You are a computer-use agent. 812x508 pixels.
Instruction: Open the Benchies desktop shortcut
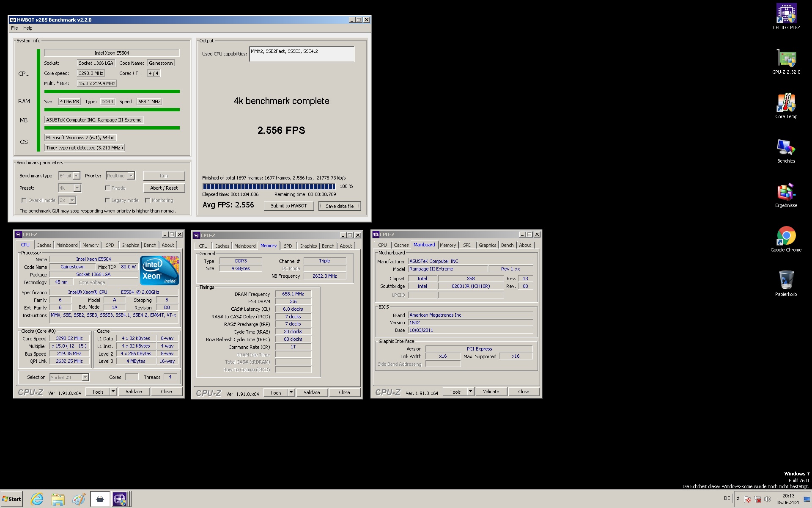tap(786, 151)
